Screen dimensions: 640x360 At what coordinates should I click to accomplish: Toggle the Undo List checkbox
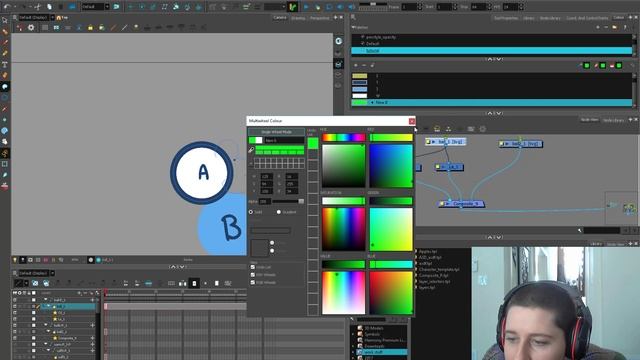(x=253, y=267)
